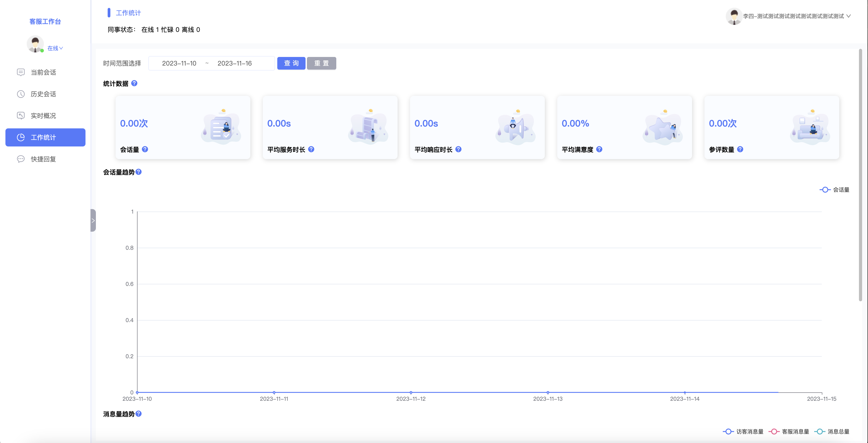The height and width of the screenshot is (443, 868).
Task: Open the 当前会话 menu item
Action: [45, 72]
